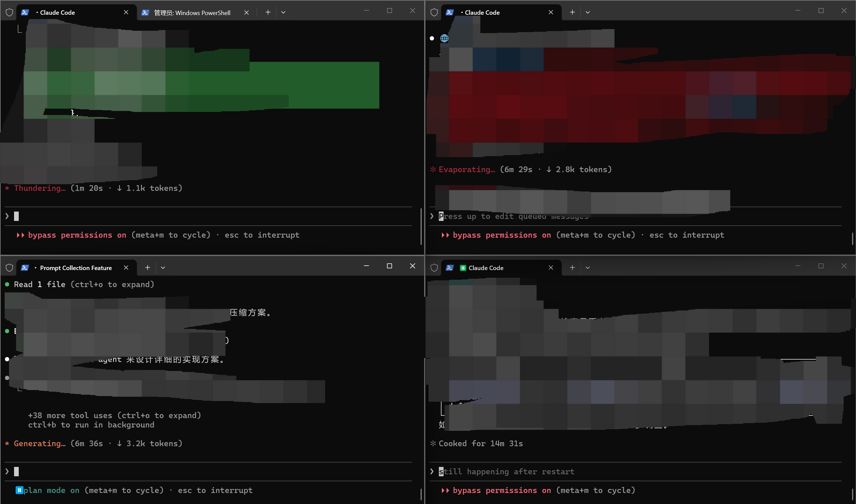Image resolution: width=856 pixels, height=504 pixels.
Task: Select the Prompt Collection Feature tab
Action: click(x=76, y=268)
